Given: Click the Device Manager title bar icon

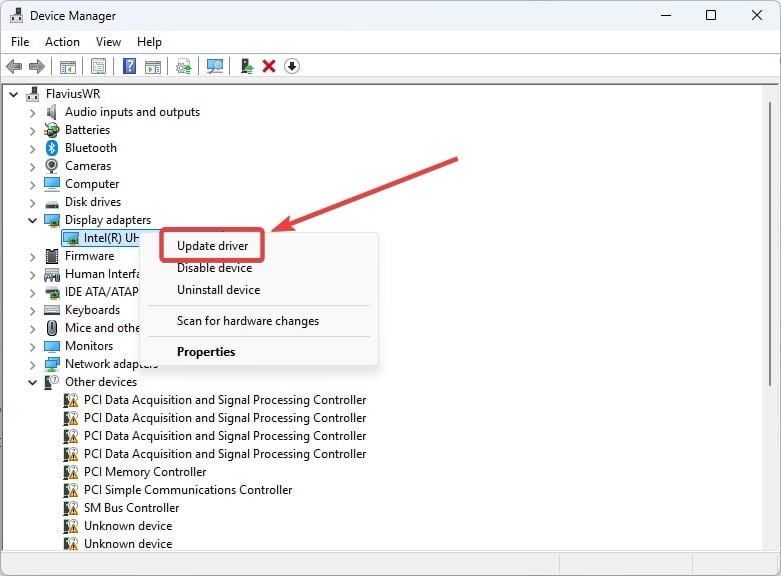Looking at the screenshot, I should 16,15.
